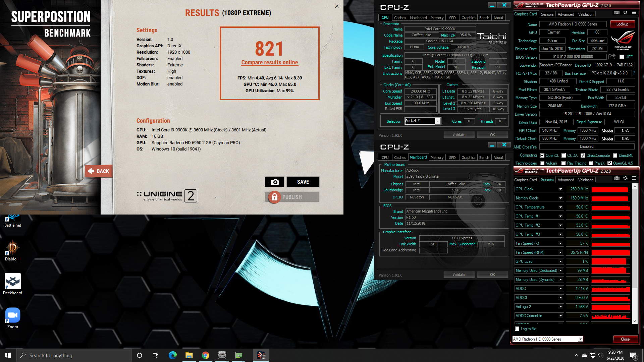This screenshot has height=362, width=644.
Task: Expand the Memory Clock sensor dropdown
Action: tap(560, 198)
